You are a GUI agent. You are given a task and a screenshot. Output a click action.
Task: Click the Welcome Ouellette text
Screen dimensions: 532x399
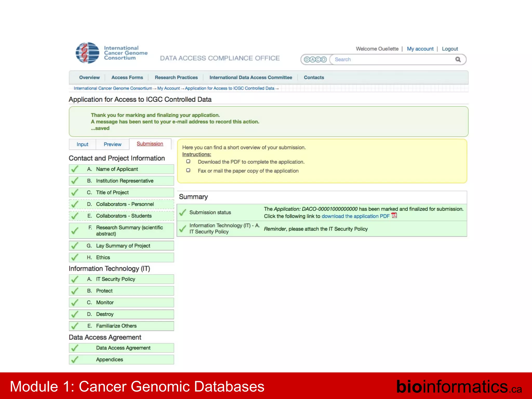tap(377, 49)
